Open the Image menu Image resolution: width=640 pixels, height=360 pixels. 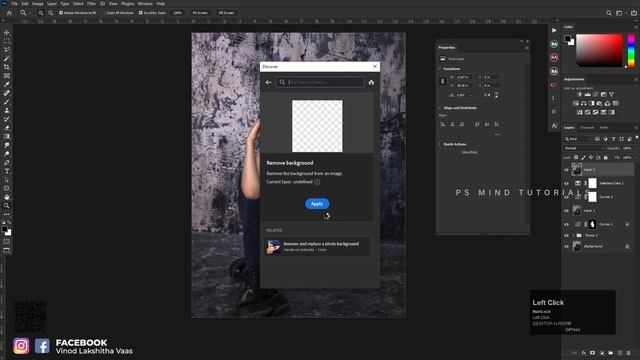tap(38, 4)
